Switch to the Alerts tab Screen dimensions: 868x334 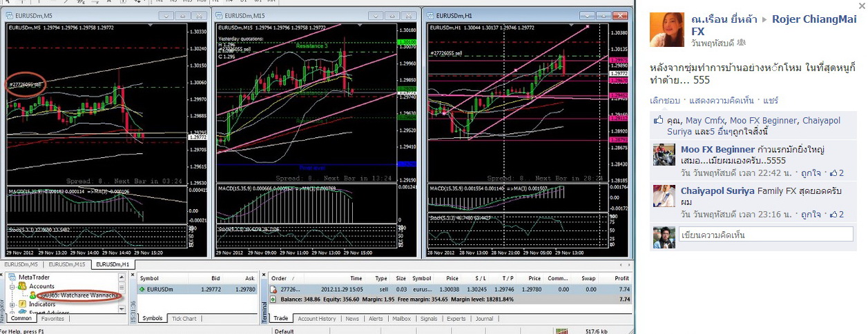tap(376, 319)
